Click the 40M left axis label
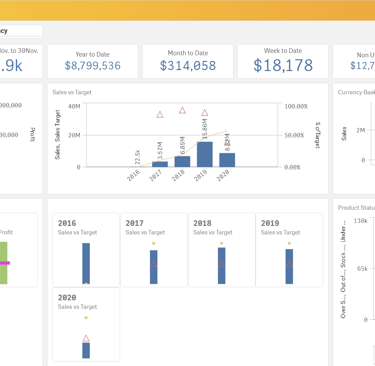This screenshot has height=366, width=375. (x=74, y=106)
